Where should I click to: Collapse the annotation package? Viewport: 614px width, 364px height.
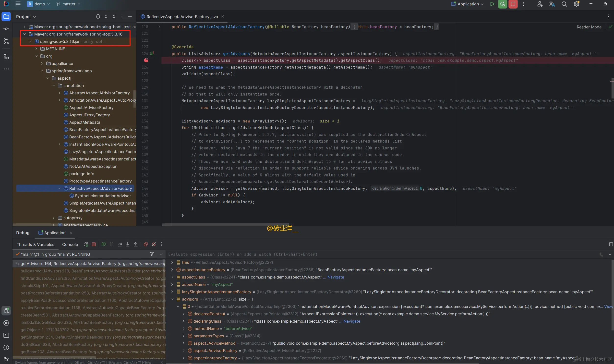[x=53, y=85]
